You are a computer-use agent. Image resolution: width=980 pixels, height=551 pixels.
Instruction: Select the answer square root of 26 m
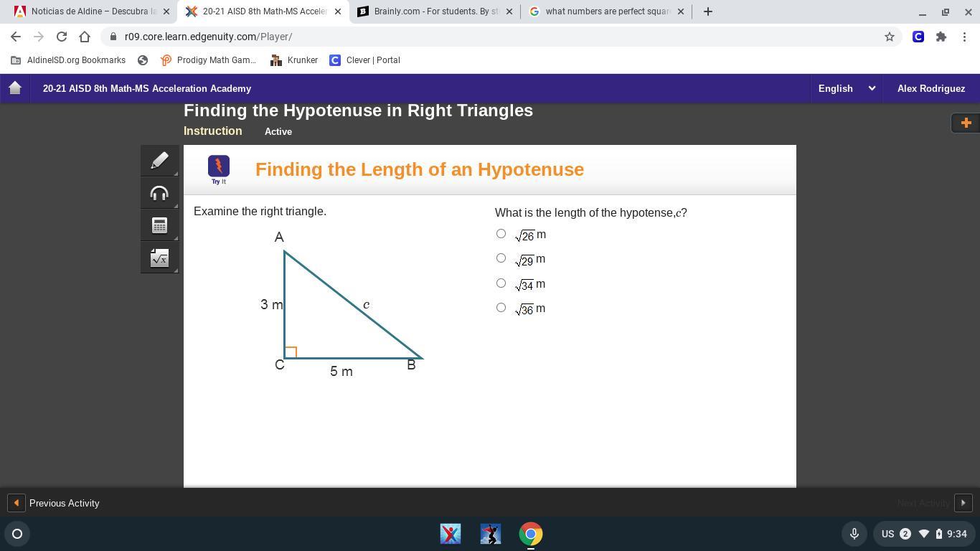pos(501,234)
